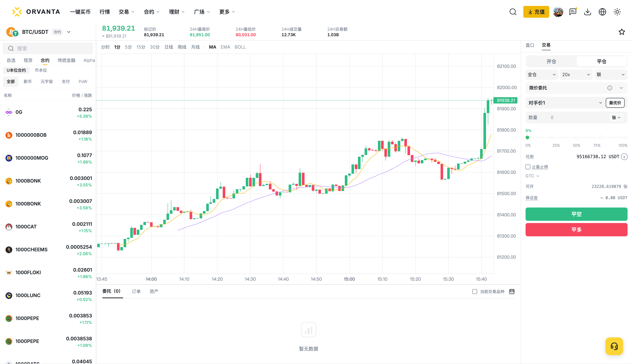Image resolution: width=632 pixels, height=364 pixels.
Task: Select the 1000000MOG coin icon
Action: point(9,158)
